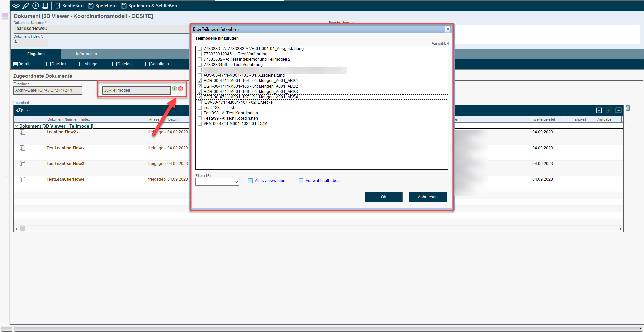Click the green add icon beside 3D-Teilmodell

(174, 89)
